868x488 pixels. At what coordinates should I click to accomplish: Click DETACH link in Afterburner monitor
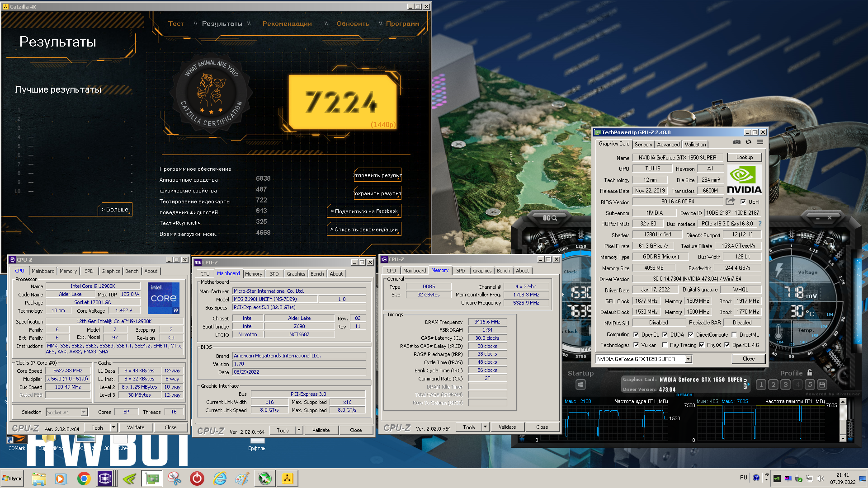684,395
